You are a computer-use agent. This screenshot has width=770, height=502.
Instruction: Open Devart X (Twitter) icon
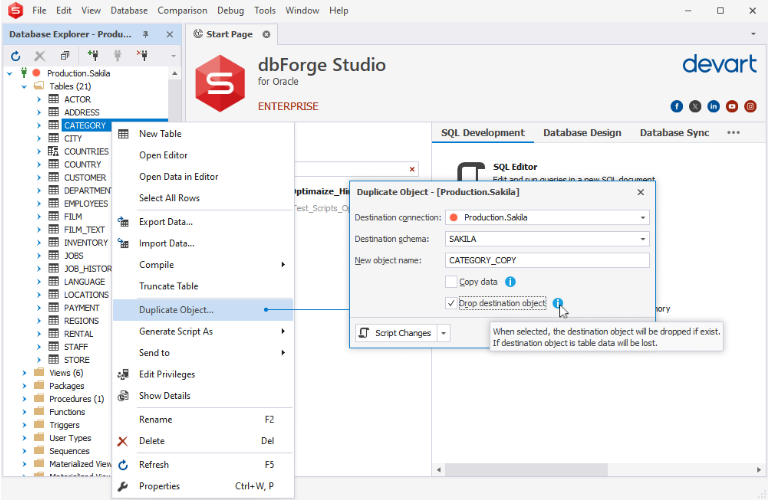pos(695,106)
